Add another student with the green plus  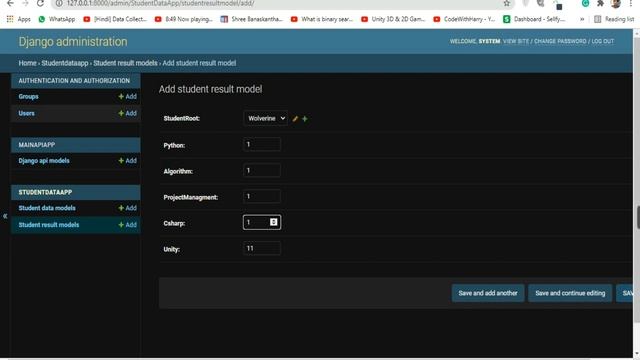305,119
